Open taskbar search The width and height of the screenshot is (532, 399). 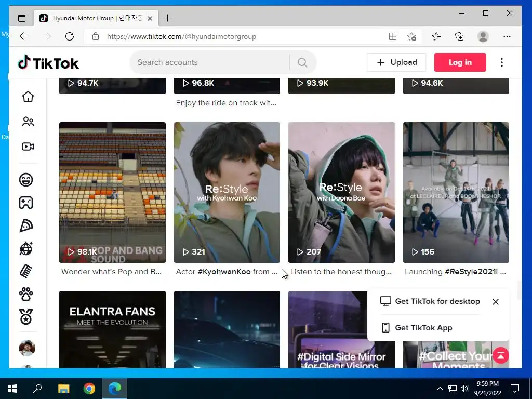(37, 389)
